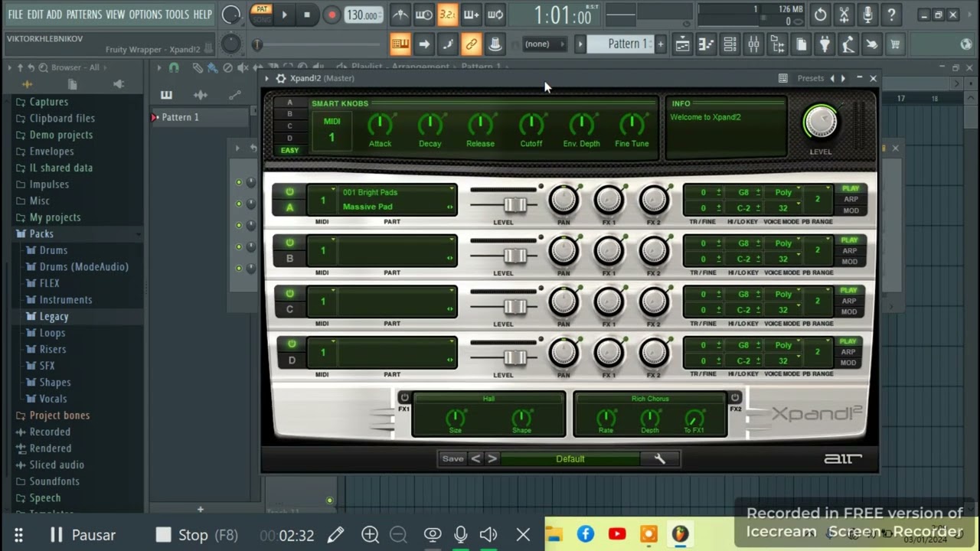Toggle FX1 power button
980x551 pixels.
pyautogui.click(x=404, y=397)
